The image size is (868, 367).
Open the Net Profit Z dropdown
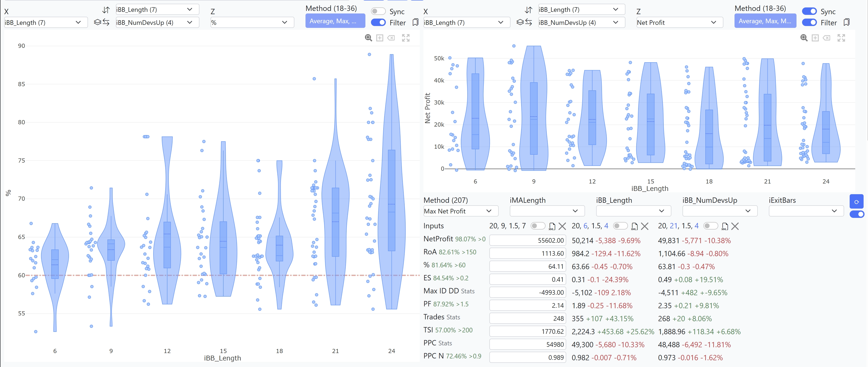(x=679, y=23)
